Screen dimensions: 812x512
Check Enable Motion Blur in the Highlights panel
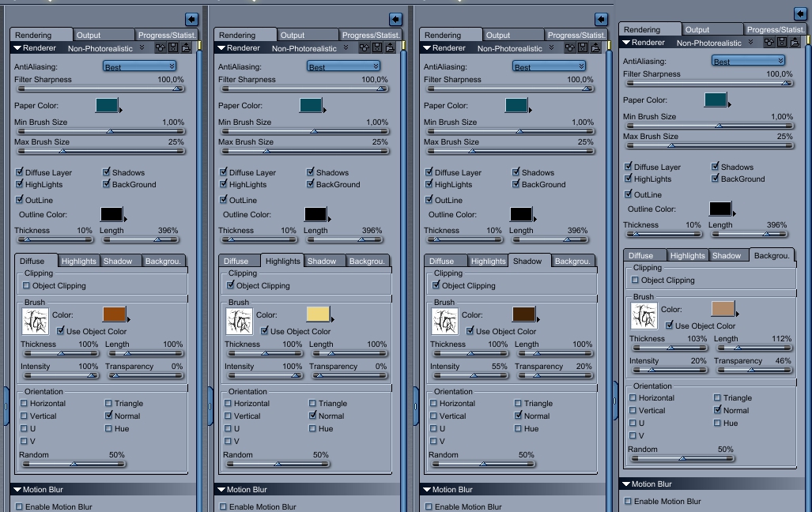pos(223,506)
